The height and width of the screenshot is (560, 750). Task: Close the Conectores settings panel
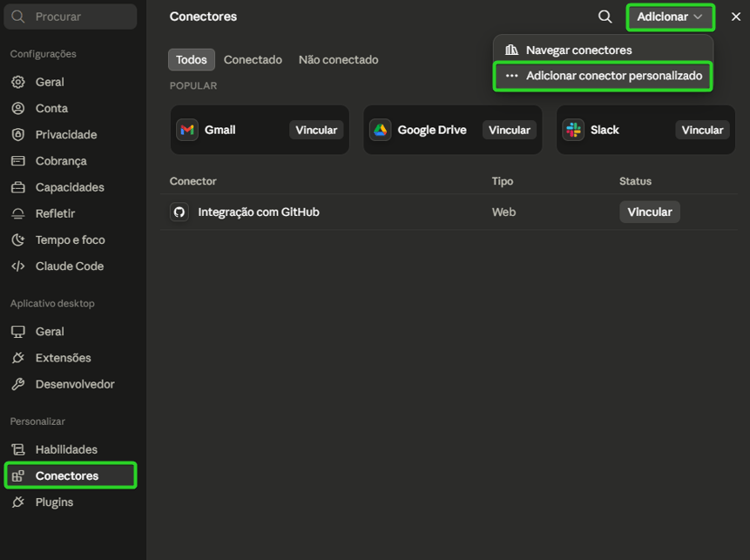736,17
